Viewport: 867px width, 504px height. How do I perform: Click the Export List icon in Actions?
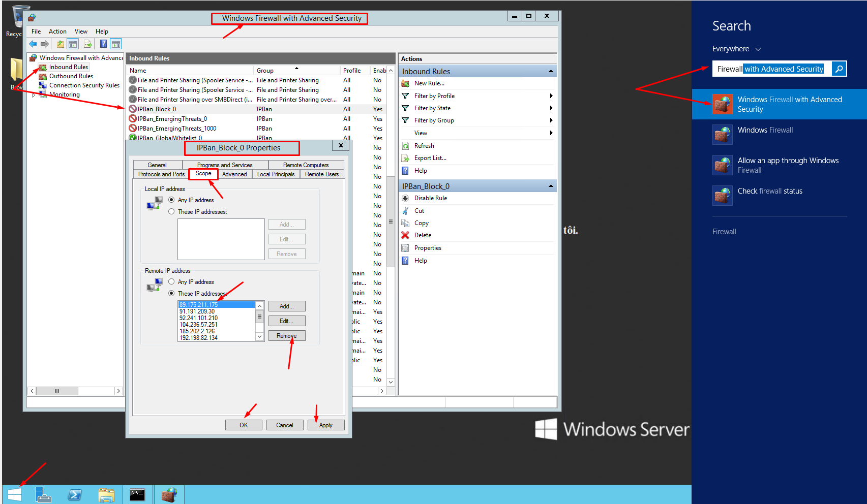click(405, 158)
